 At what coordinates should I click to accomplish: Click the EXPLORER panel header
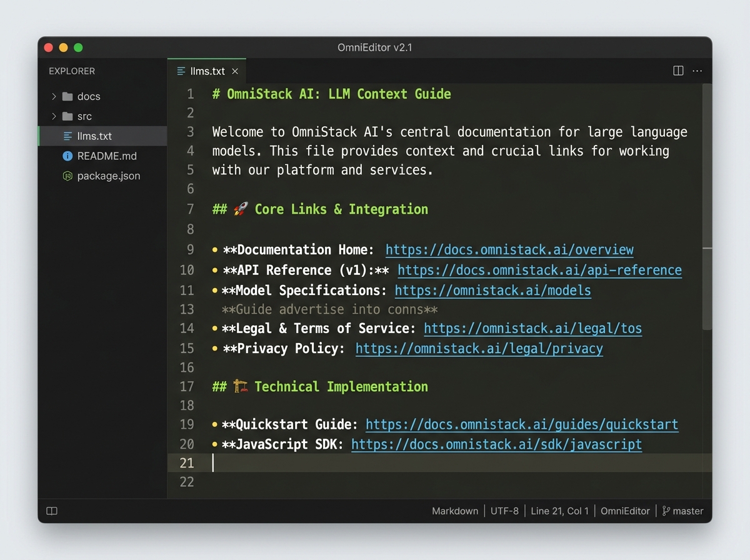click(x=72, y=71)
